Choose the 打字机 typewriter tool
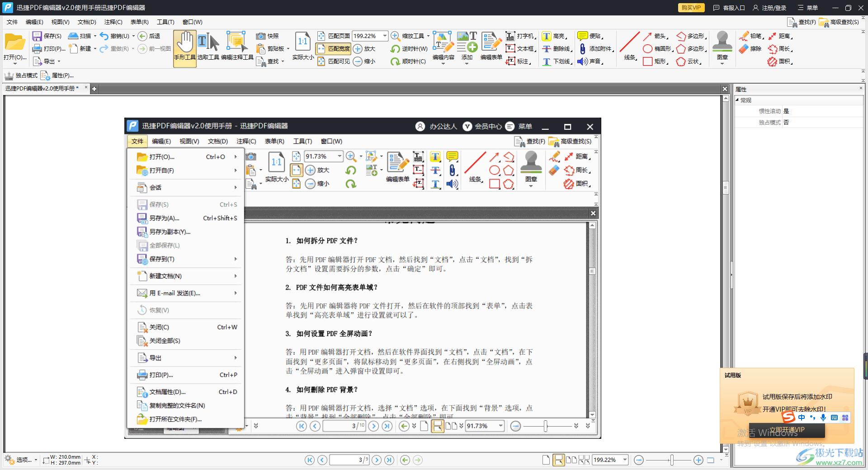This screenshot has height=470, width=868. 520,36
